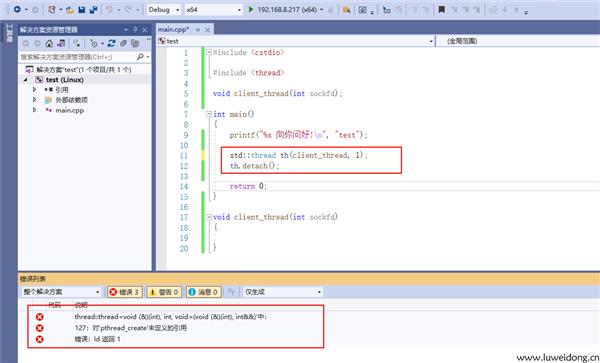Click the 说明 description column header
Image resolution: width=600 pixels, height=363 pixels.
[81, 305]
